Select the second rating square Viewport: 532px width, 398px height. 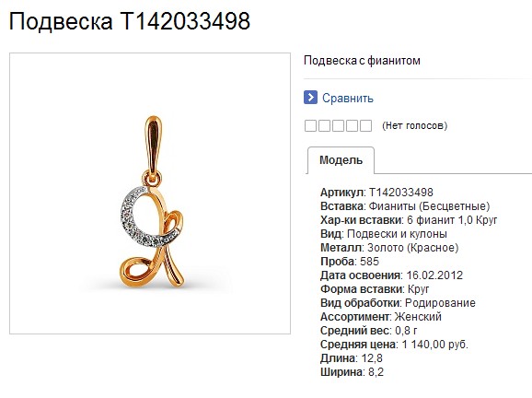point(324,125)
